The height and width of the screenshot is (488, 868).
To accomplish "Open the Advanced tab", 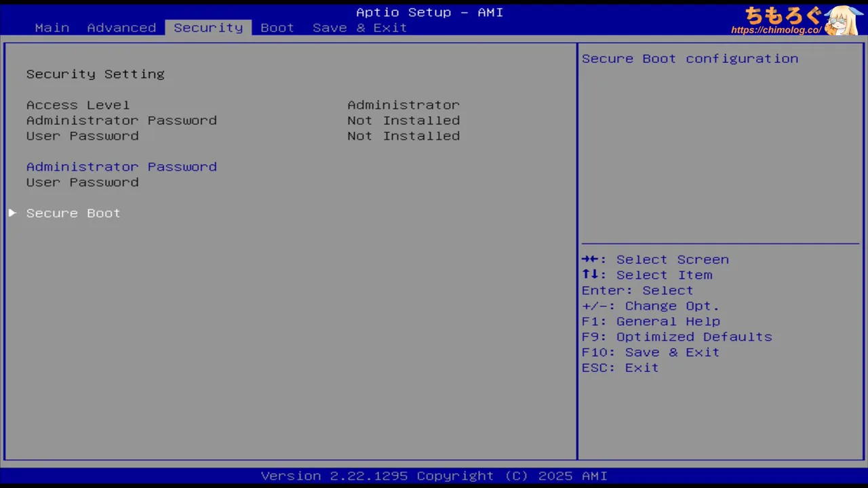I will point(121,28).
